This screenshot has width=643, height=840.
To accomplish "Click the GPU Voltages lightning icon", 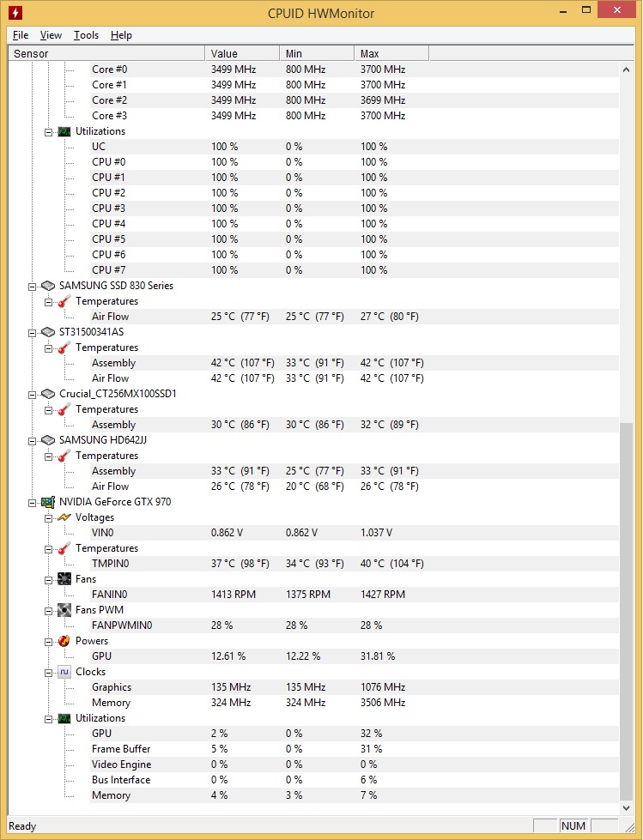I will coord(64,517).
